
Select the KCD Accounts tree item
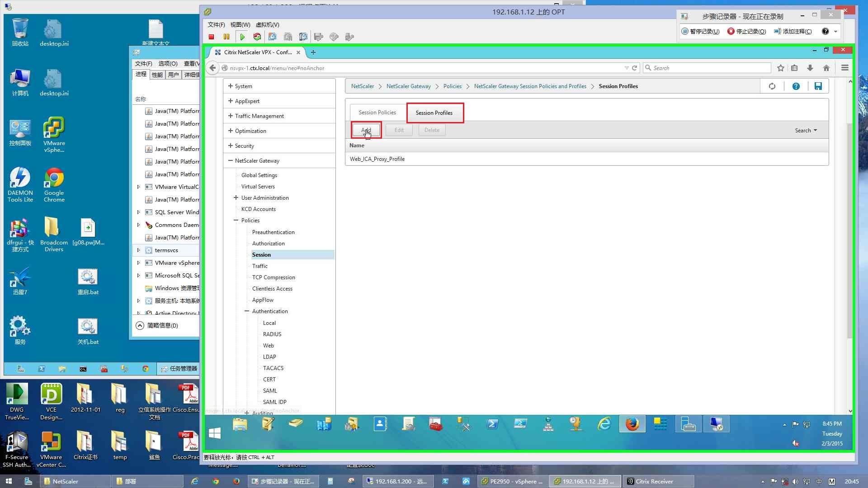click(258, 209)
